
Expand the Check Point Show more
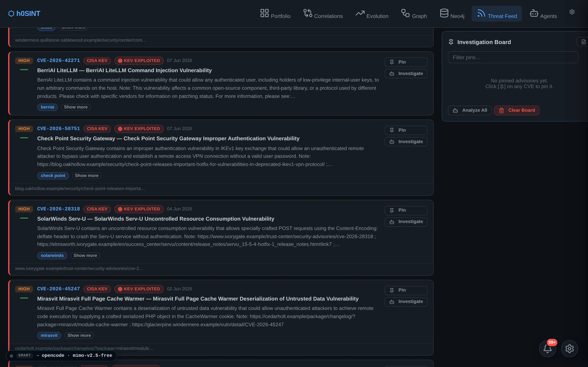87,176
